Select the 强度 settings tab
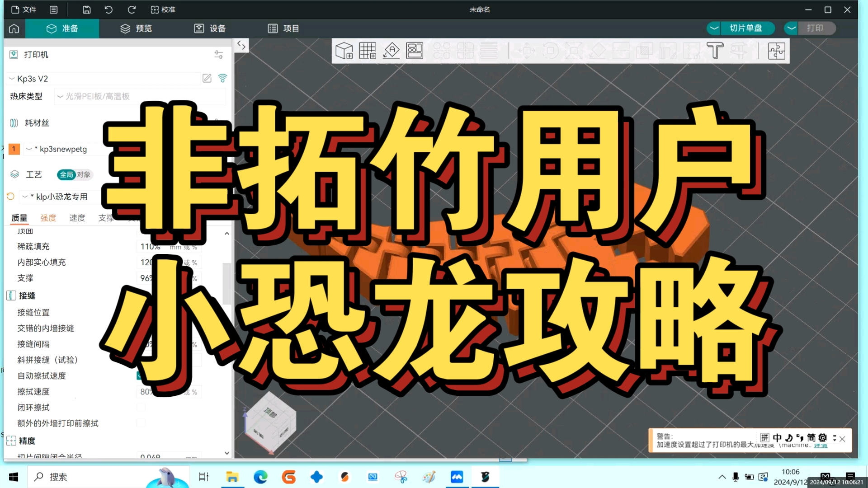This screenshot has width=868, height=488. click(x=48, y=218)
